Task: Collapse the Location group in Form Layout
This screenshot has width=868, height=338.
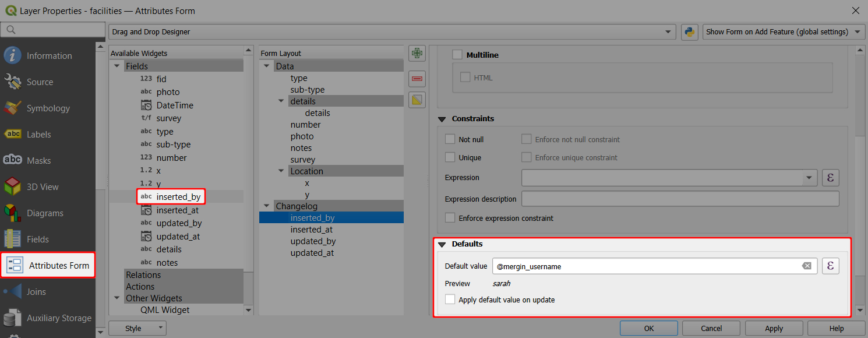Action: [282, 171]
